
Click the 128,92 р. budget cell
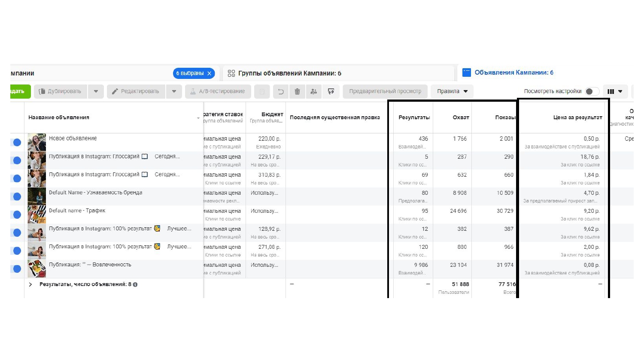click(269, 229)
